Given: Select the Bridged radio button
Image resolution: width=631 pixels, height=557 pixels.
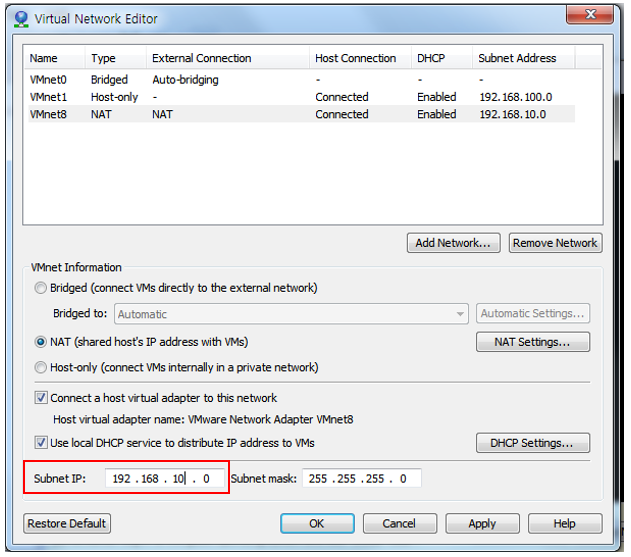Looking at the screenshot, I should (x=41, y=288).
